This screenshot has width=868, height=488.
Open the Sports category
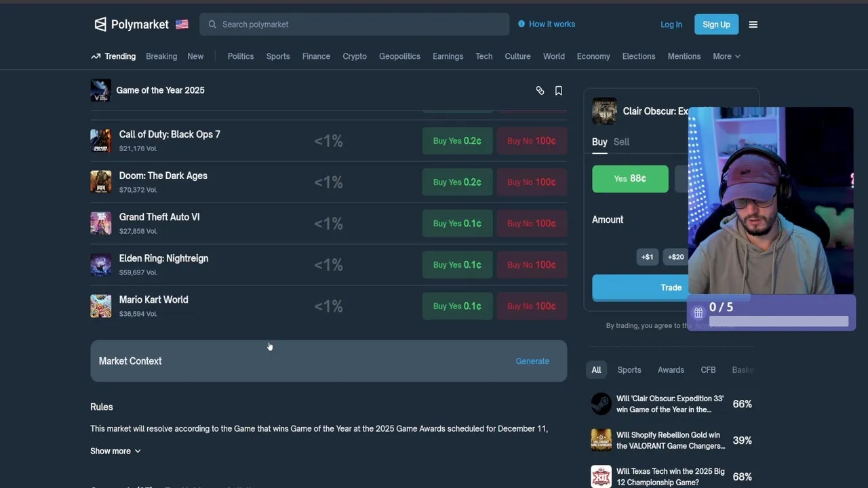(278, 56)
